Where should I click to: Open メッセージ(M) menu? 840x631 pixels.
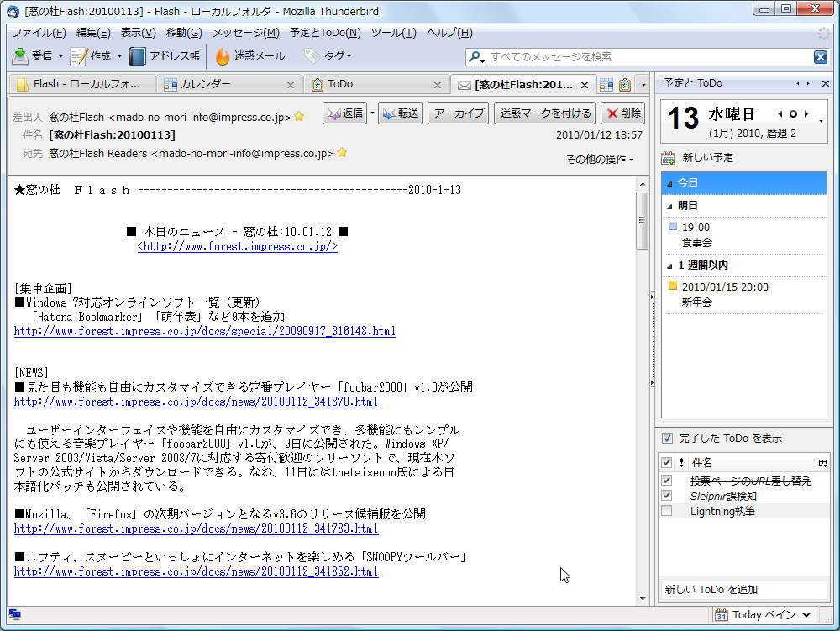point(246,33)
